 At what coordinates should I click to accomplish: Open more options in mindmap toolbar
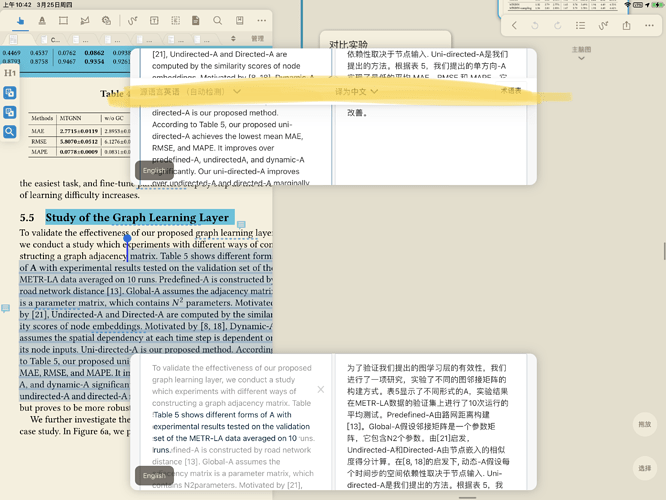point(649,25)
